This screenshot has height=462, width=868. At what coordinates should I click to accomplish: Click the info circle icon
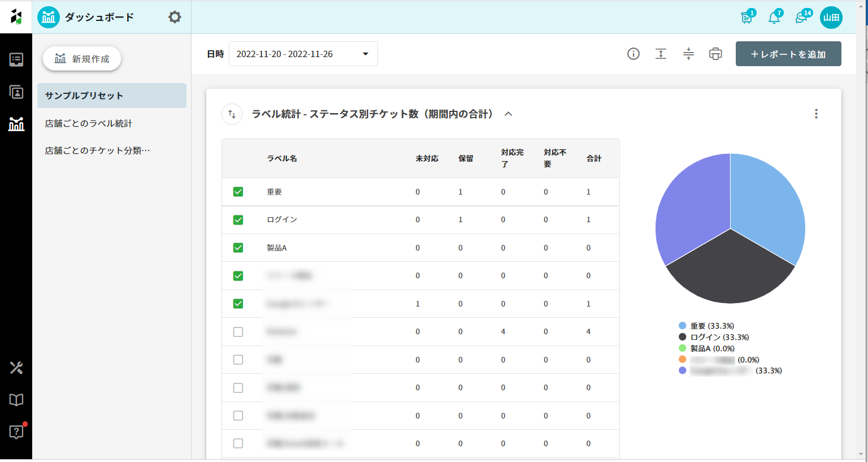(x=633, y=54)
